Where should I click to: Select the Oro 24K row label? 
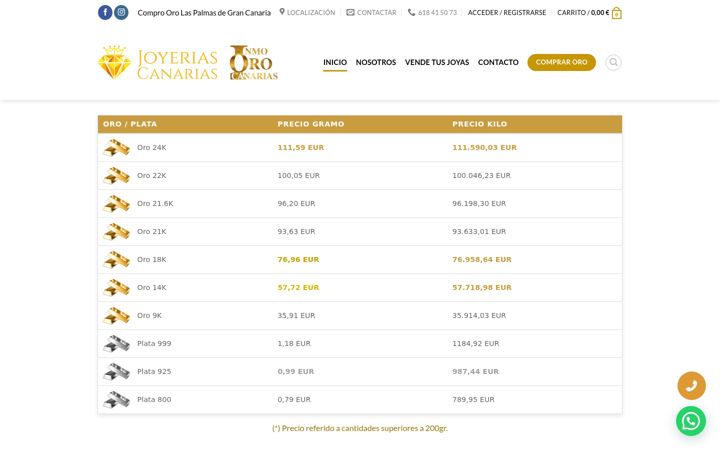[152, 147]
